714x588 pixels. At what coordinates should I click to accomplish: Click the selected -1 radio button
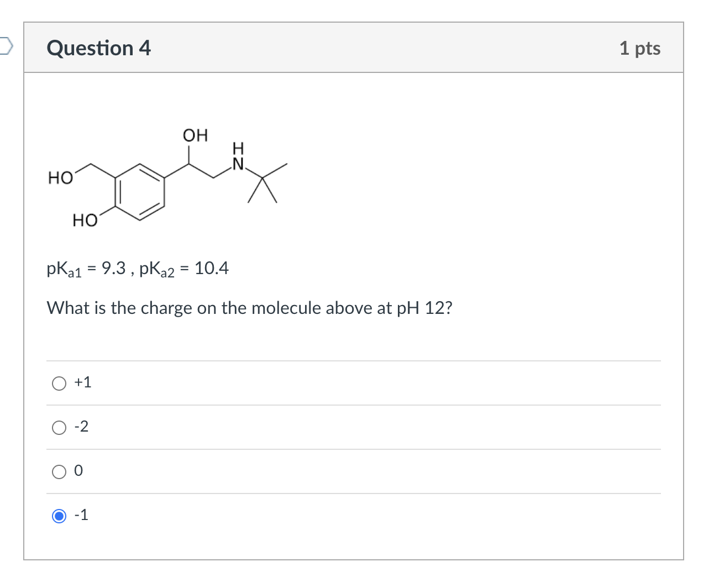[x=59, y=515]
